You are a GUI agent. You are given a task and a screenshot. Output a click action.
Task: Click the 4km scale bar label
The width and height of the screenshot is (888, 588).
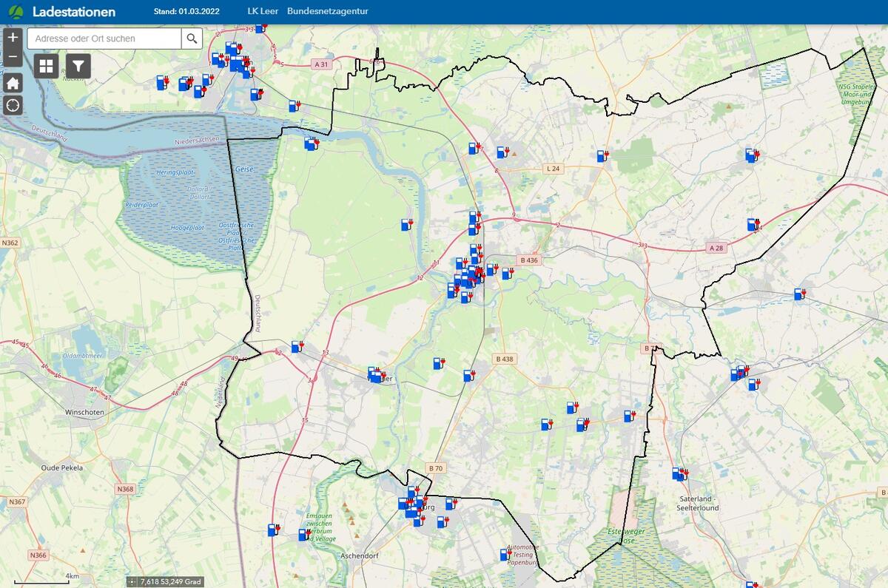(x=72, y=576)
